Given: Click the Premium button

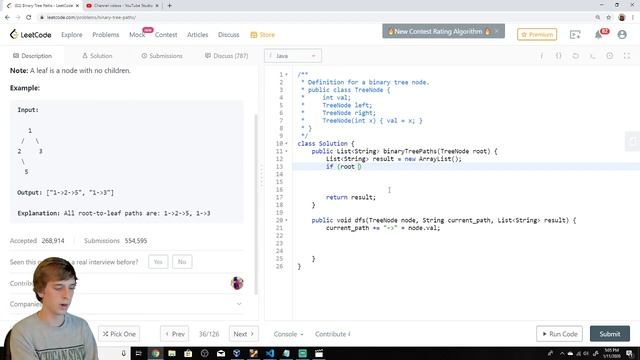Looking at the screenshot, I should pos(537,35).
